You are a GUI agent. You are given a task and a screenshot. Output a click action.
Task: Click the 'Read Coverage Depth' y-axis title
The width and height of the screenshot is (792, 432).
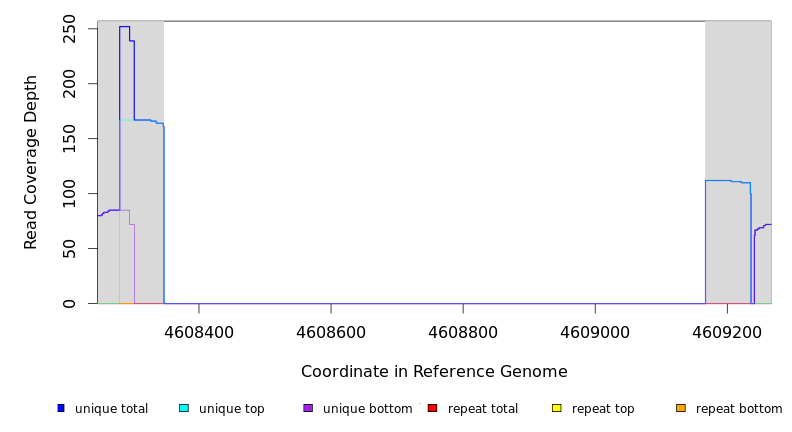(x=32, y=162)
